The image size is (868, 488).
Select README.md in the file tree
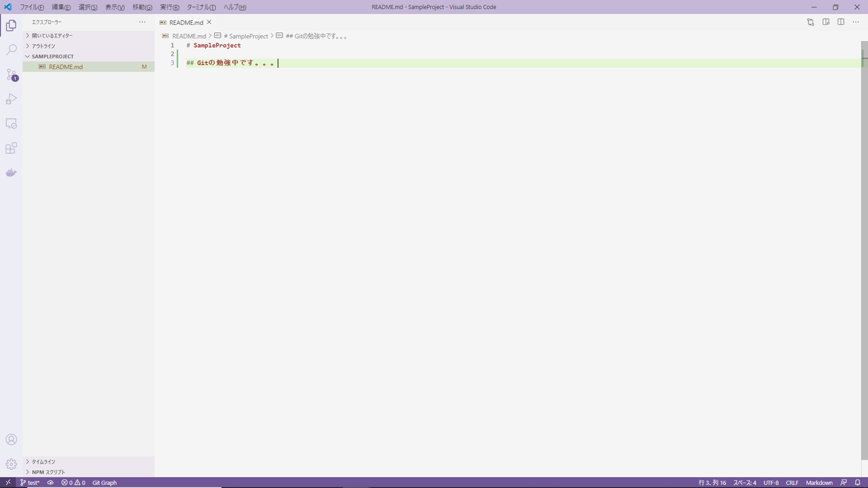89,67
